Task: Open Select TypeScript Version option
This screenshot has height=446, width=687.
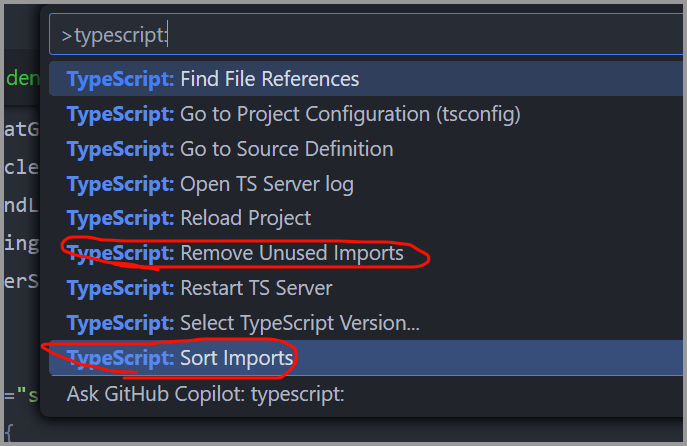Action: [x=365, y=323]
